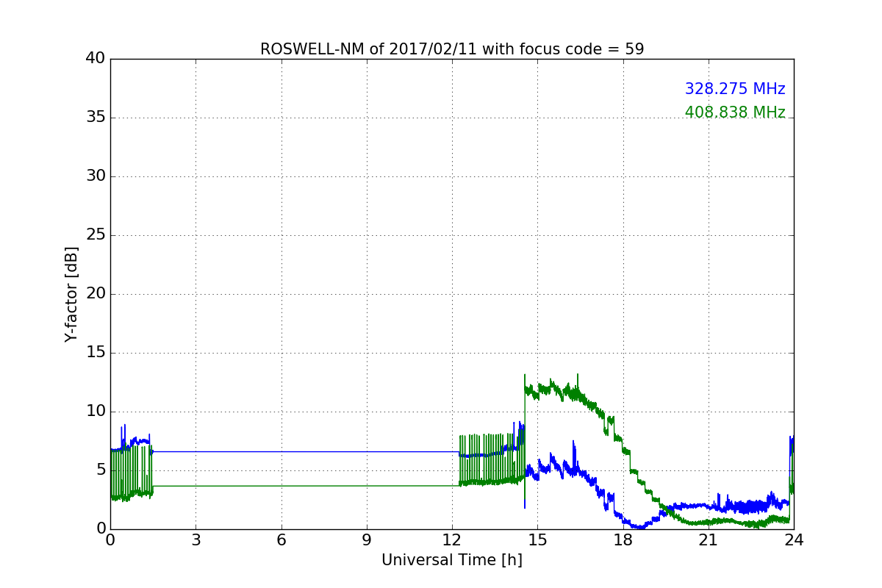This screenshot has width=882, height=588.
Task: Click the 'Universal Time [h]' axis label
Action: click(452, 560)
